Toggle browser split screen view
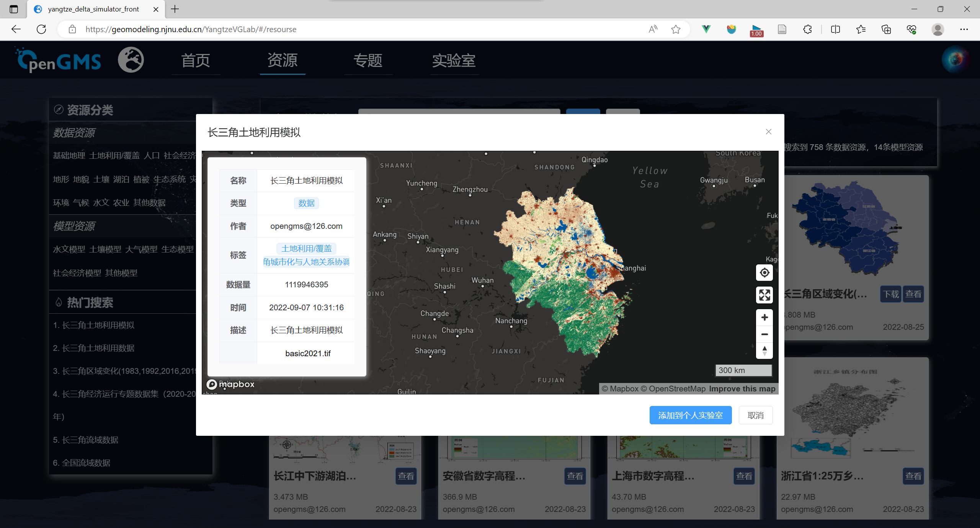 [x=835, y=29]
